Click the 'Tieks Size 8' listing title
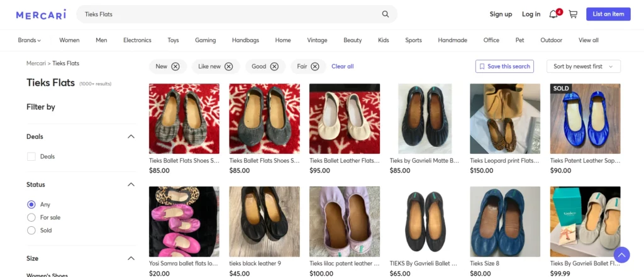644x277 pixels. (485, 263)
